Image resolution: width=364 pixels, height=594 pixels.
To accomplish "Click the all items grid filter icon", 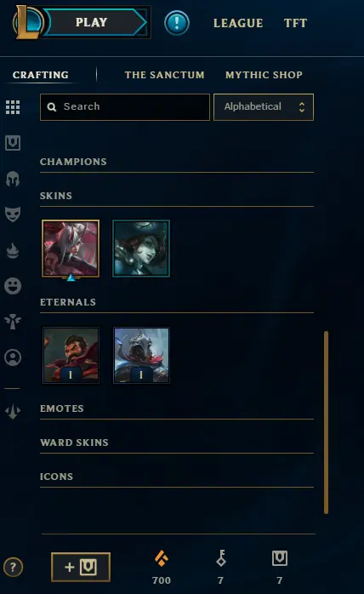I will tap(13, 107).
